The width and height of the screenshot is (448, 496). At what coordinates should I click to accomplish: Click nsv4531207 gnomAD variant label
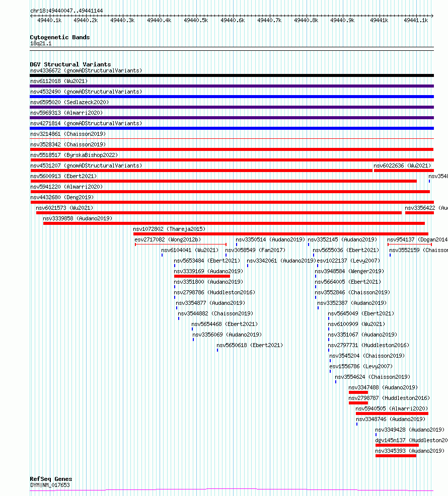[86, 166]
